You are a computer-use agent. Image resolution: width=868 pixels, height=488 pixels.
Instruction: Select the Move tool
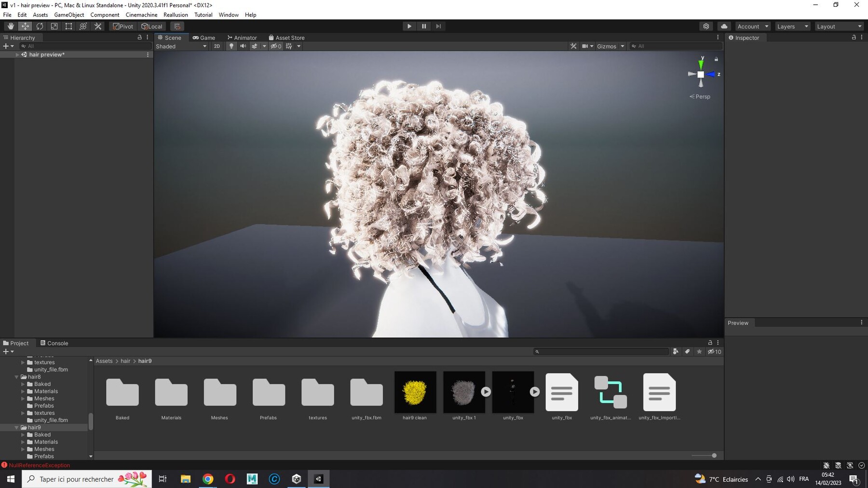(25, 26)
